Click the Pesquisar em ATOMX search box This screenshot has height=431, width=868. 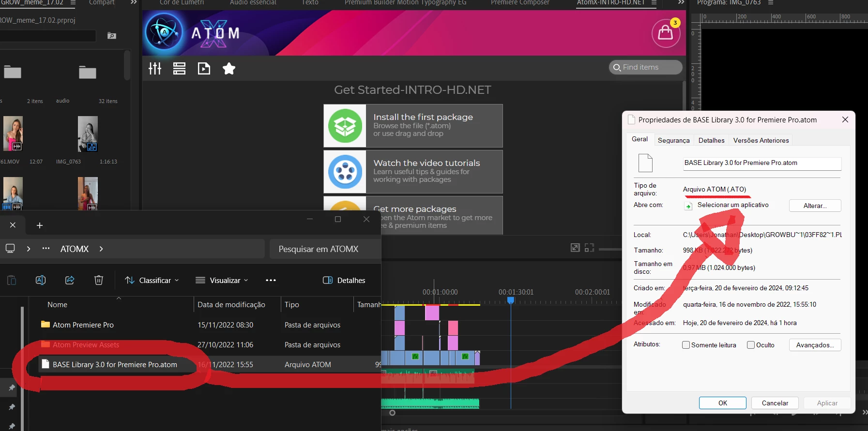click(325, 249)
